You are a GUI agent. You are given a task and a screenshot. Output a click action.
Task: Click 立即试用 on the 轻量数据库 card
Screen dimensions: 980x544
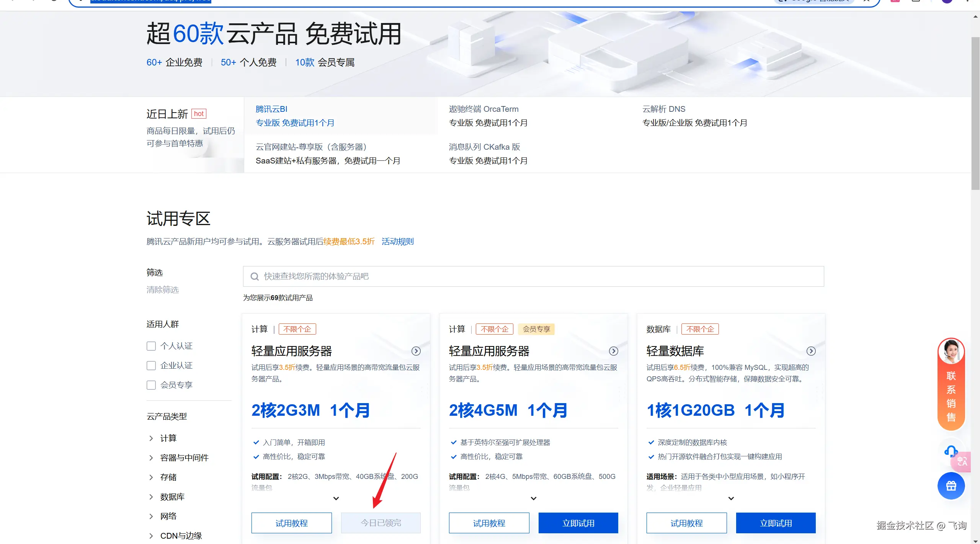(776, 523)
